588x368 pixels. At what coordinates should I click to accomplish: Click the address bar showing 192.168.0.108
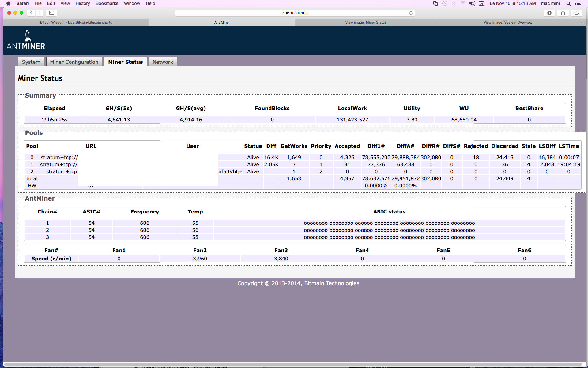click(x=295, y=13)
